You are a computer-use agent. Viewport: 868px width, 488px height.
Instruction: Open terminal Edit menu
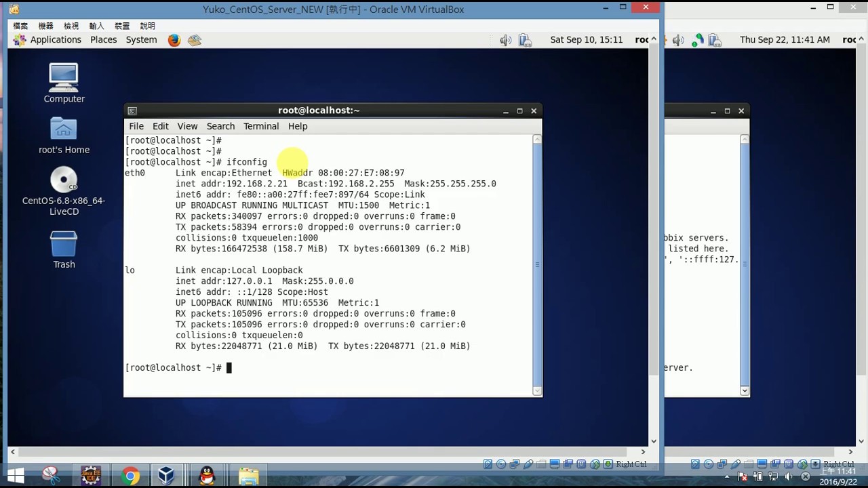point(161,126)
